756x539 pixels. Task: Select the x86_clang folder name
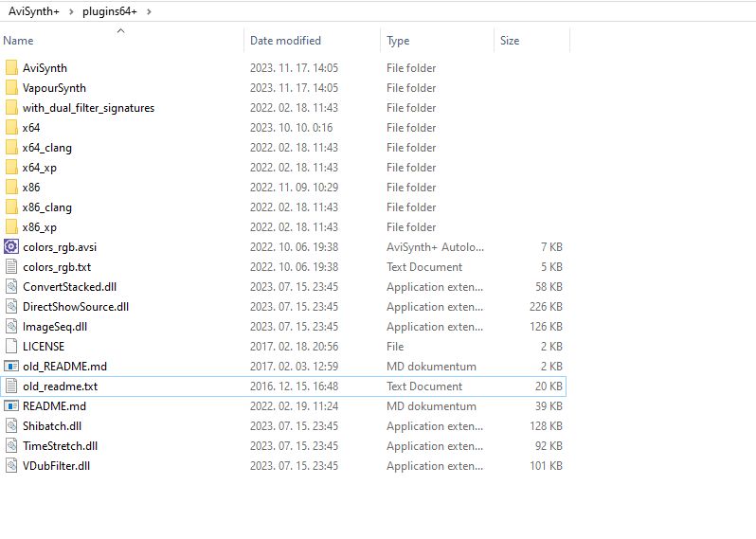coord(47,207)
